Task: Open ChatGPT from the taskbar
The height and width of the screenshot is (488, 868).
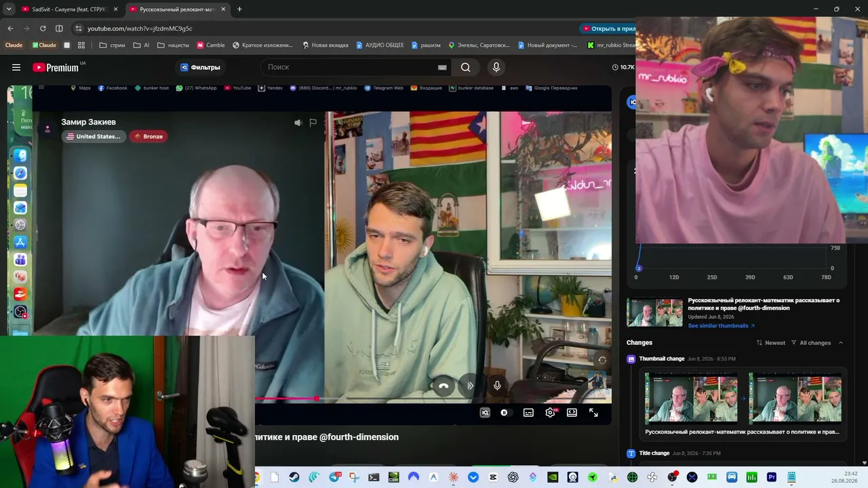Action: tap(513, 478)
